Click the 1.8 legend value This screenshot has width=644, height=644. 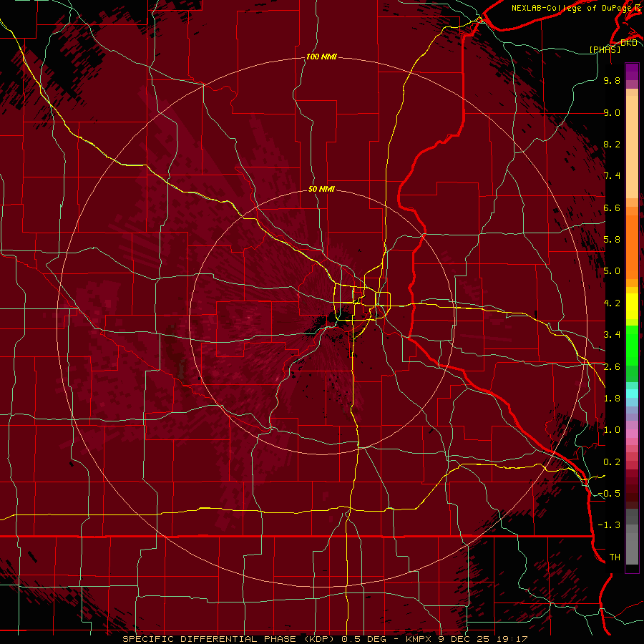click(x=612, y=399)
